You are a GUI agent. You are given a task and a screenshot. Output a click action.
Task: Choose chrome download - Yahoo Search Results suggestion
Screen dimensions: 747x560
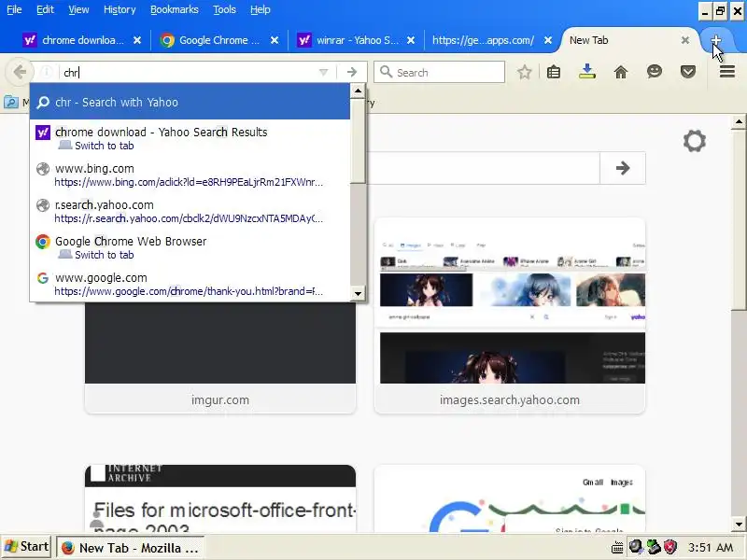pos(190,138)
